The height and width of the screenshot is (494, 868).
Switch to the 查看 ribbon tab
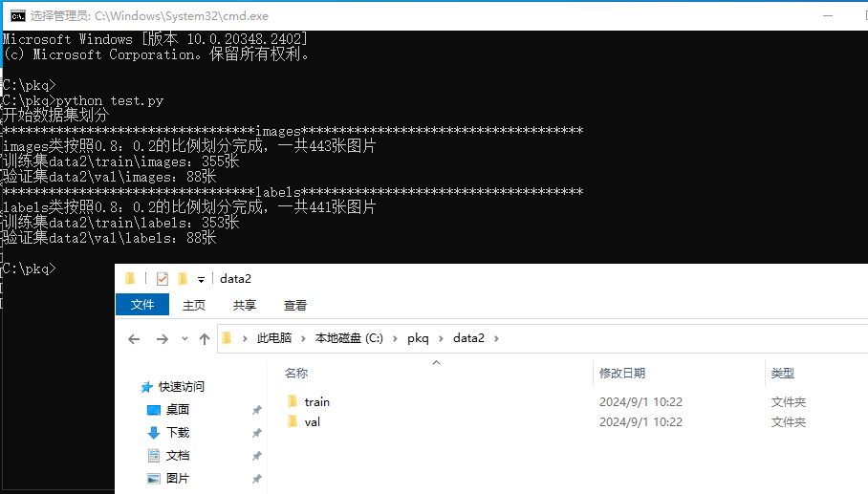pyautogui.click(x=295, y=306)
